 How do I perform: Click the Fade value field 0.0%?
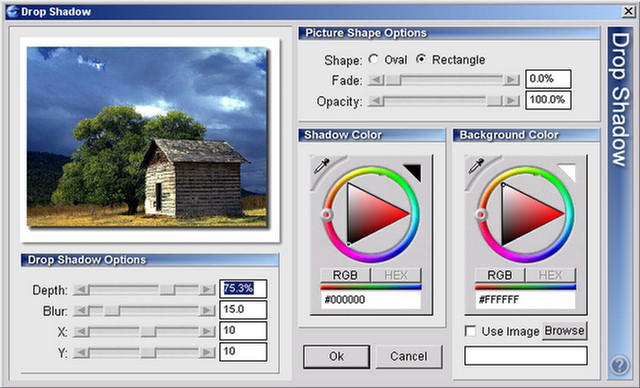point(548,79)
